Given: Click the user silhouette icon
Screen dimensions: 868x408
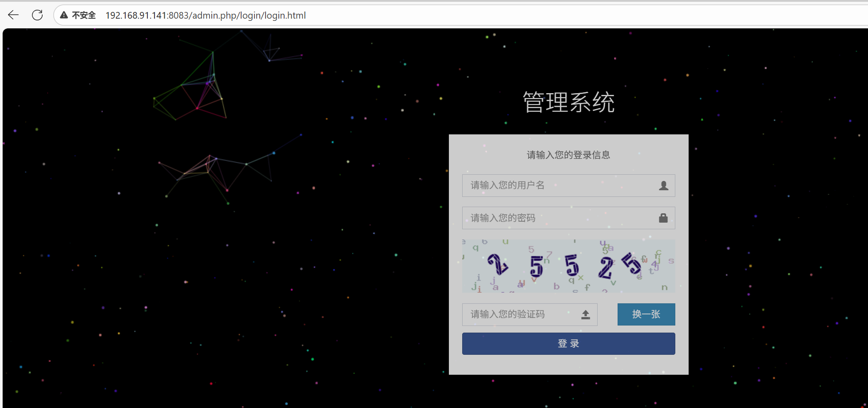Looking at the screenshot, I should [x=663, y=185].
